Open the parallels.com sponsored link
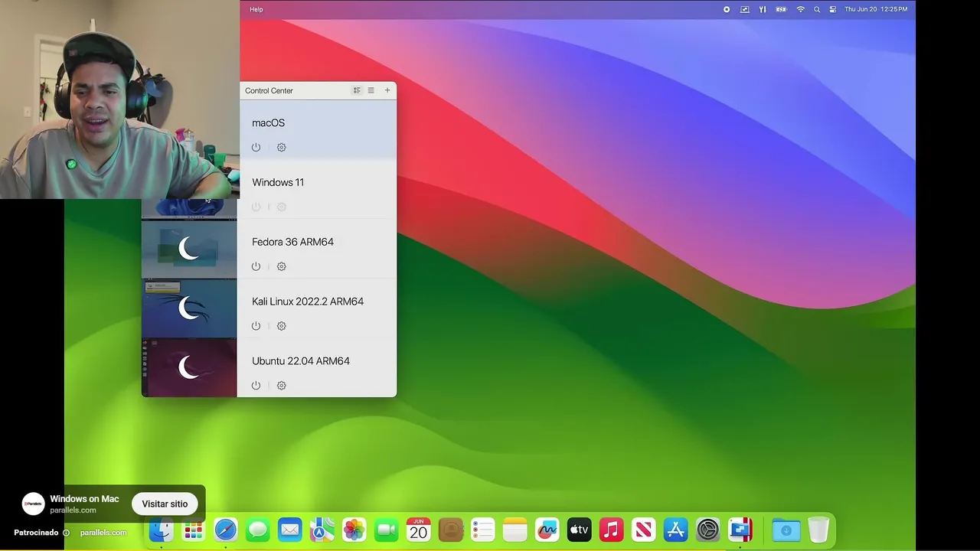Viewport: 980px width, 551px height. pyautogui.click(x=103, y=533)
